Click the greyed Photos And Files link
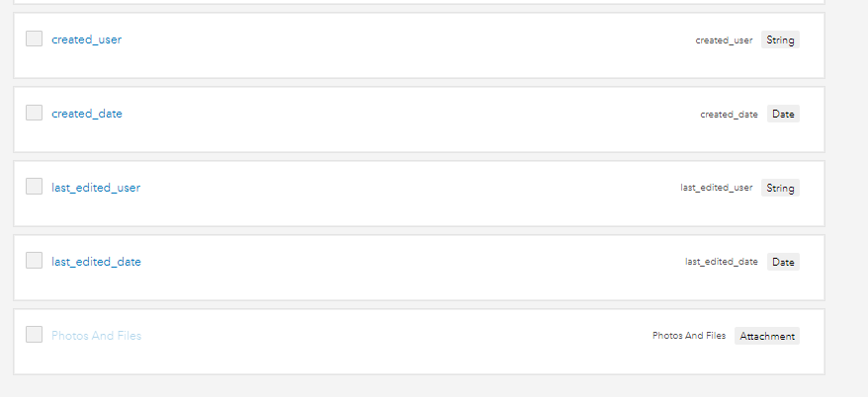This screenshot has width=868, height=397. click(97, 336)
